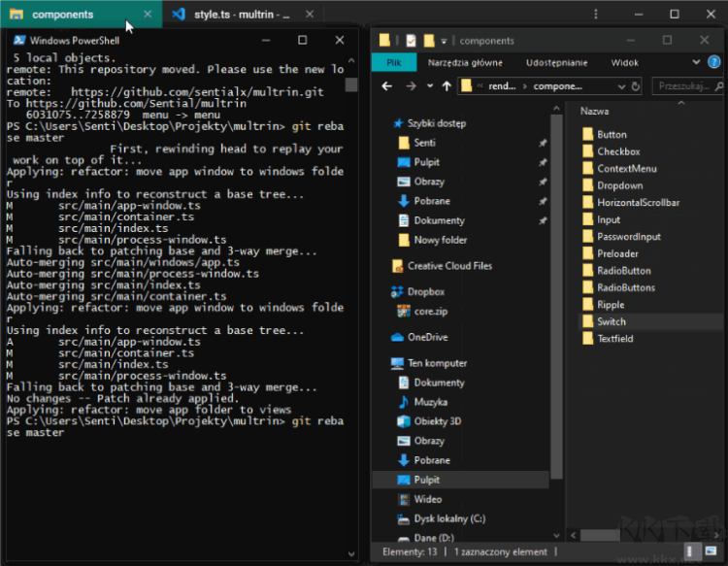Click the Muzyka music folder icon

[x=405, y=402]
